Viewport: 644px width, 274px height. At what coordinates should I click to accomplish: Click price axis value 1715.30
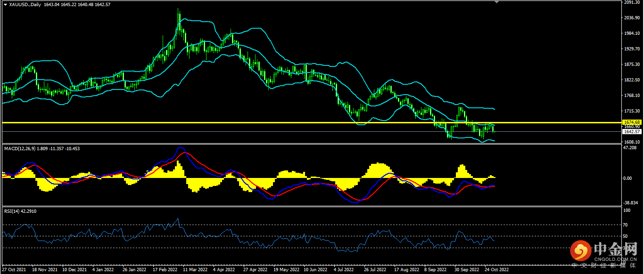click(x=631, y=111)
